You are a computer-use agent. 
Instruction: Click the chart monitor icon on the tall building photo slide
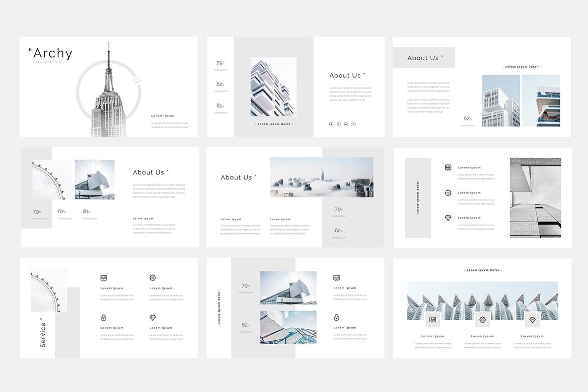click(x=448, y=168)
